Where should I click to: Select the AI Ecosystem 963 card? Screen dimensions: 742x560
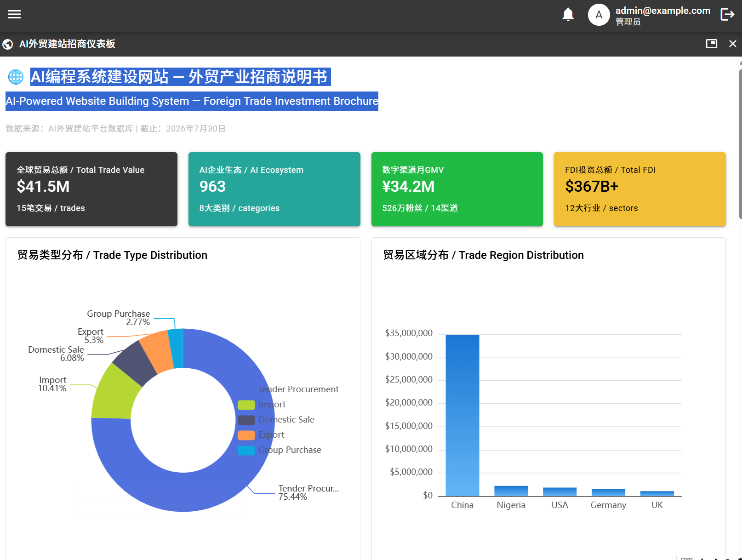coord(274,189)
